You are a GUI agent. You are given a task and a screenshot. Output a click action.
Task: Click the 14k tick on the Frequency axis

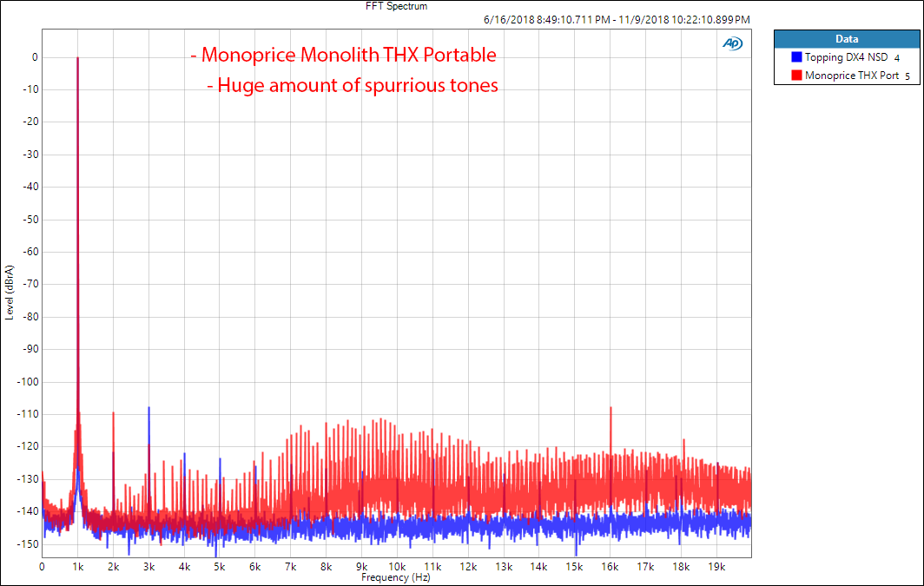[x=538, y=567]
